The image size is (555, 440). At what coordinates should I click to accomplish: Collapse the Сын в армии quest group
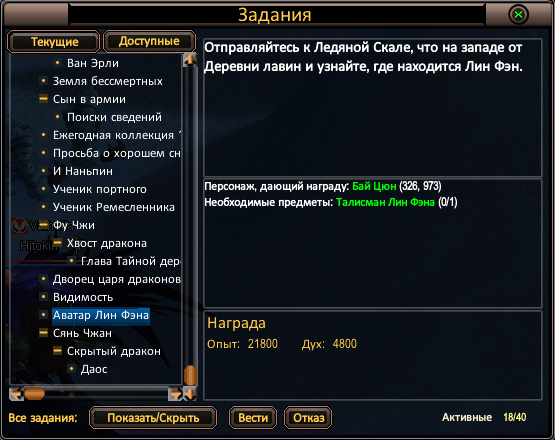pos(43,99)
